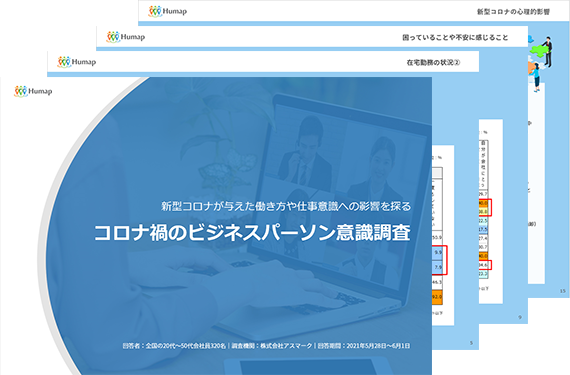Click the table cell showing 50.9
The width and height of the screenshot is (570, 375).
[437, 237]
